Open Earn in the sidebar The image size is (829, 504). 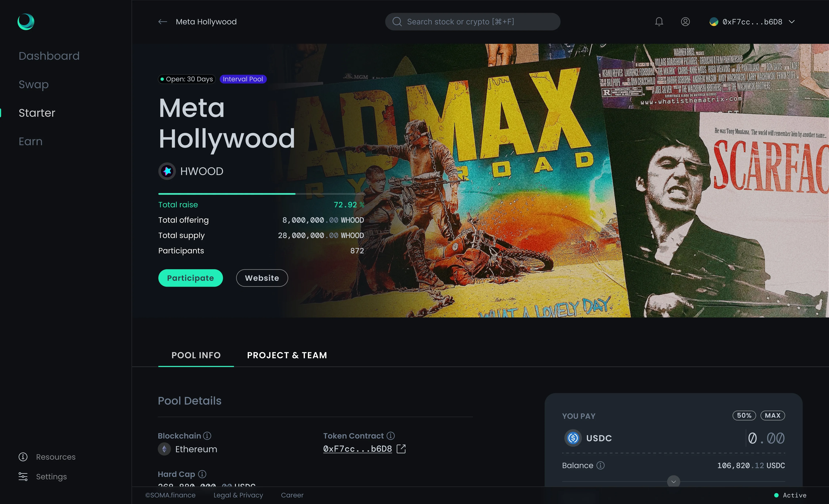pos(31,141)
